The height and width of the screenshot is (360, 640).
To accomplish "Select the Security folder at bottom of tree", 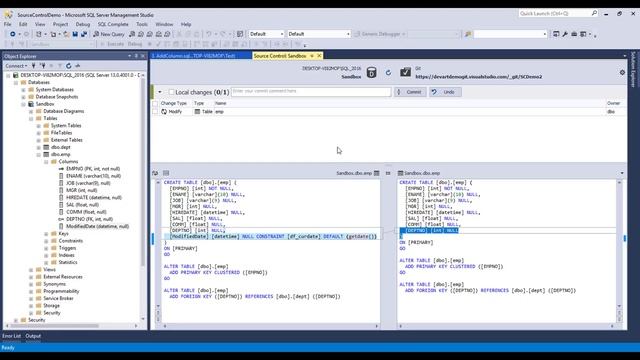I will tap(36, 320).
